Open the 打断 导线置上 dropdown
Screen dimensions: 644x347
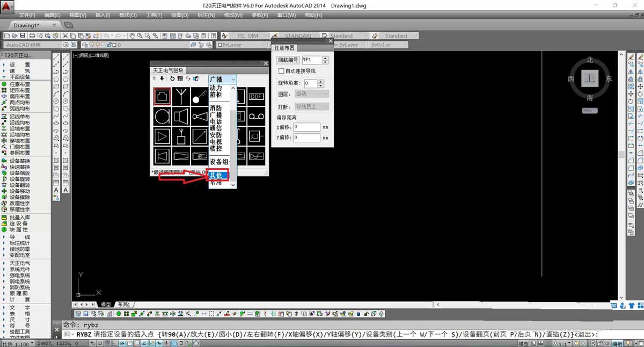(x=311, y=106)
